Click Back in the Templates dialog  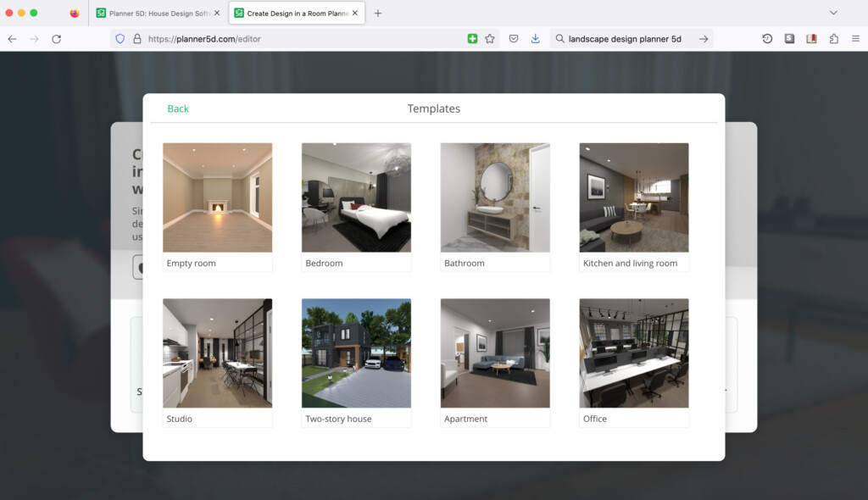tap(178, 108)
